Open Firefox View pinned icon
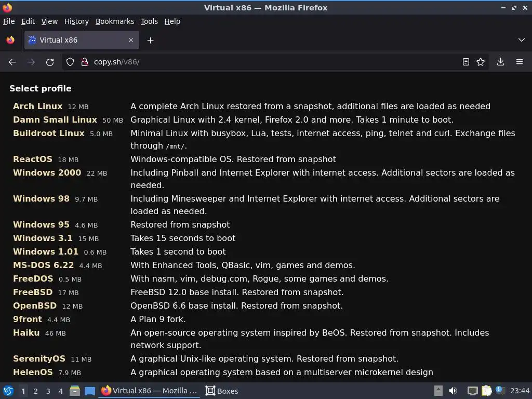Image resolution: width=532 pixels, height=399 pixels. coord(10,40)
